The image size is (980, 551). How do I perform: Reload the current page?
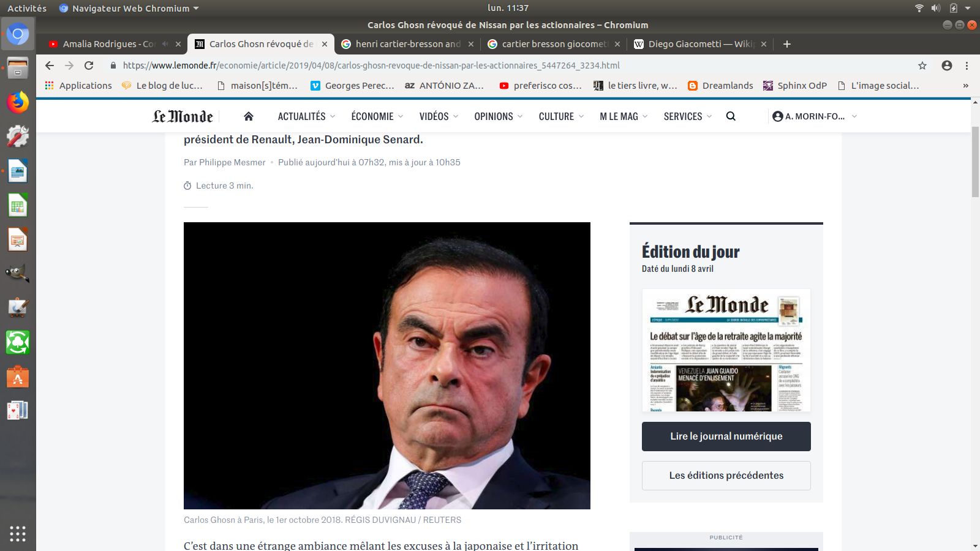tap(89, 66)
